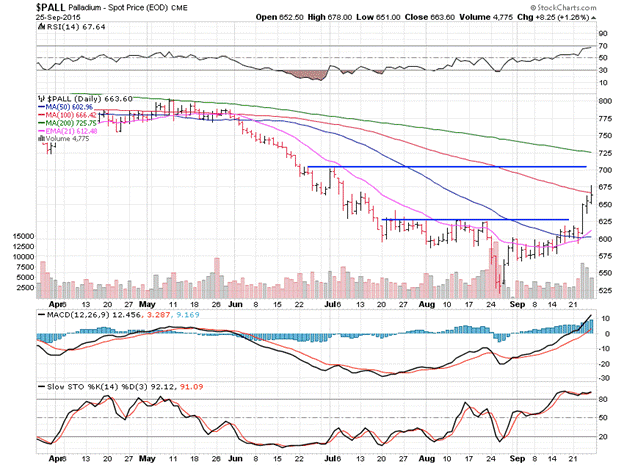Image resolution: width=624 pixels, height=465 pixels.
Task: Select the 'Palladium - Spot Price (EOD) CME' subtitle
Action: (x=128, y=8)
